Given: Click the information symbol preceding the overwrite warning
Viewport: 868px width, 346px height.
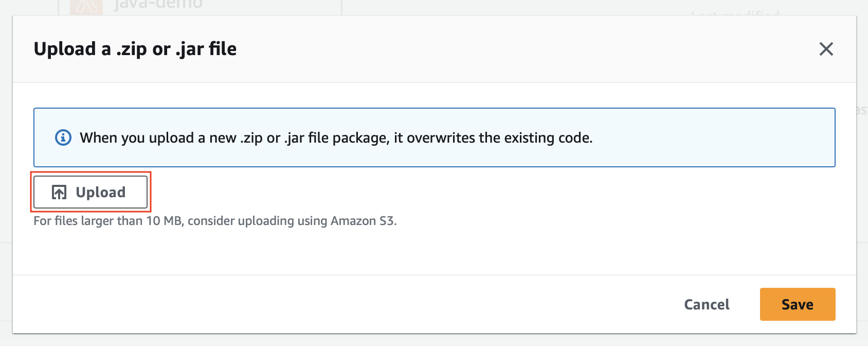Looking at the screenshot, I should [62, 137].
